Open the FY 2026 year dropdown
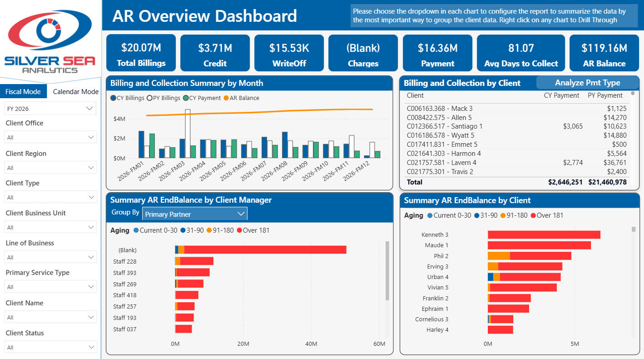644x359 pixels. click(x=50, y=109)
